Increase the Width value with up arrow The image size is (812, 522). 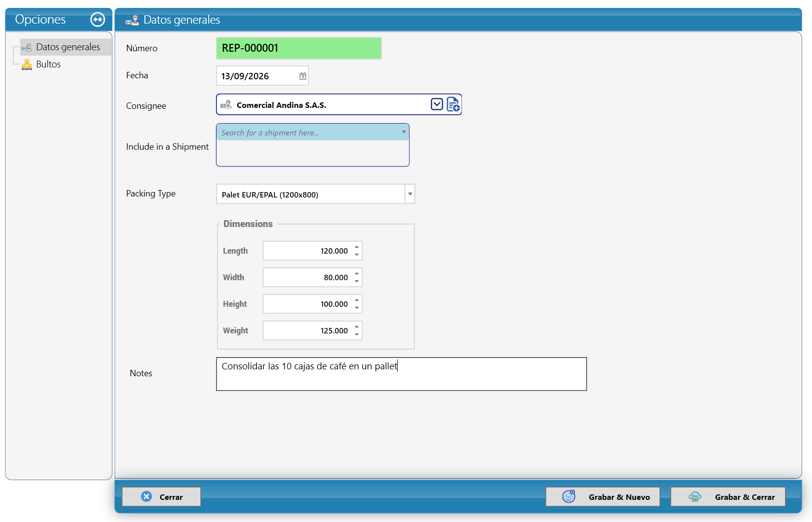click(357, 273)
